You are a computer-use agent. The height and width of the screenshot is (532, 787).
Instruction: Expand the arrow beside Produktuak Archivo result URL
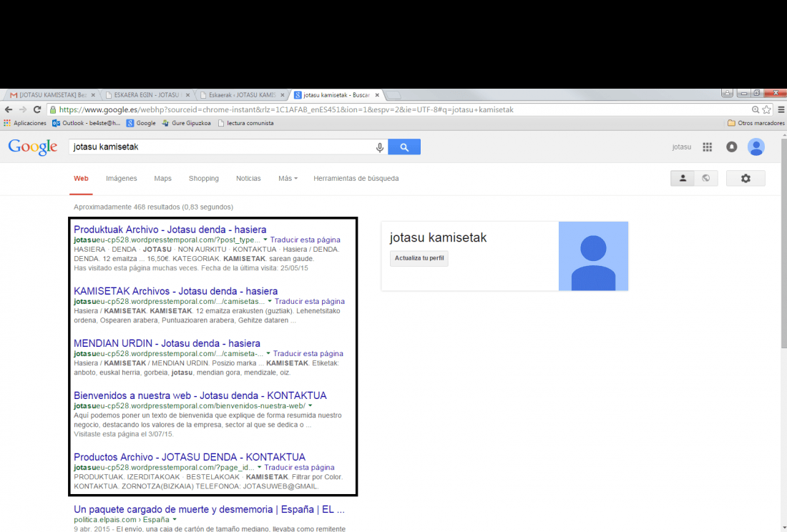coord(265,240)
